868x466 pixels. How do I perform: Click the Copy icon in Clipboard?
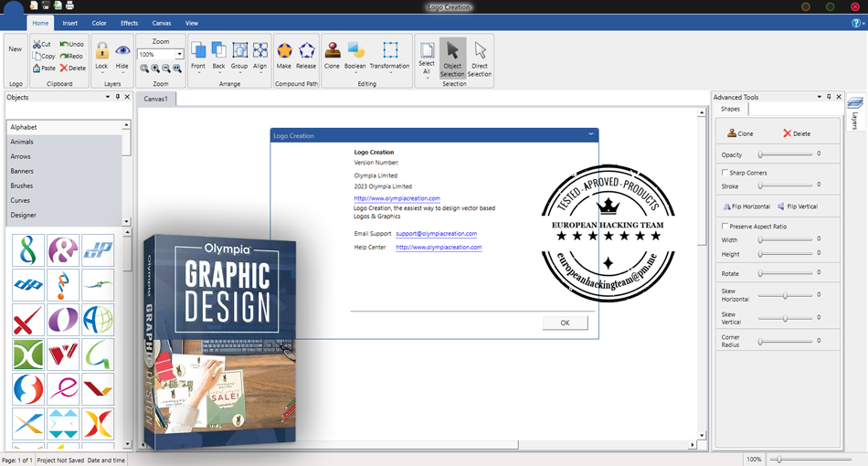coord(44,56)
